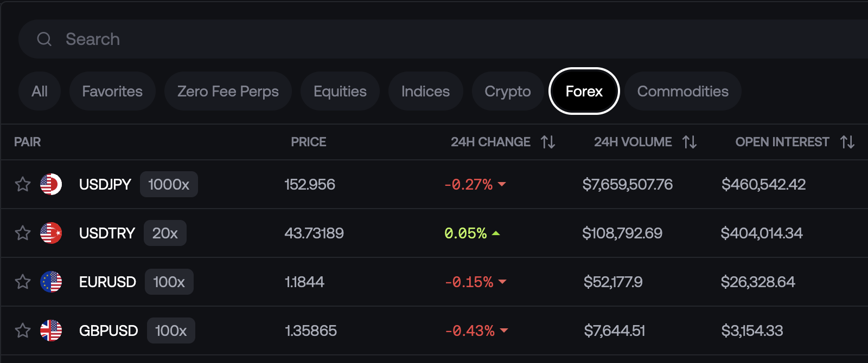This screenshot has height=363, width=868.
Task: Click the EURUSD flag pair icon
Action: (51, 282)
